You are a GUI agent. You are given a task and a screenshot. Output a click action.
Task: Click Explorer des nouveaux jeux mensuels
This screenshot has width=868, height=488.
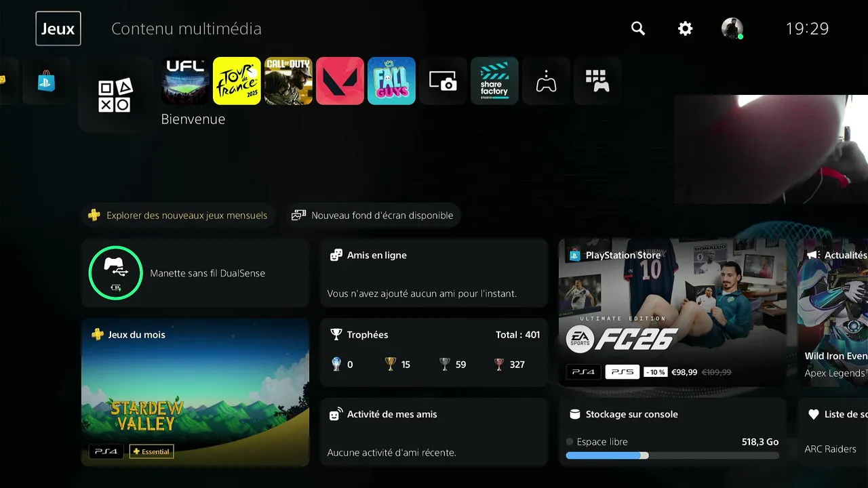(x=179, y=216)
